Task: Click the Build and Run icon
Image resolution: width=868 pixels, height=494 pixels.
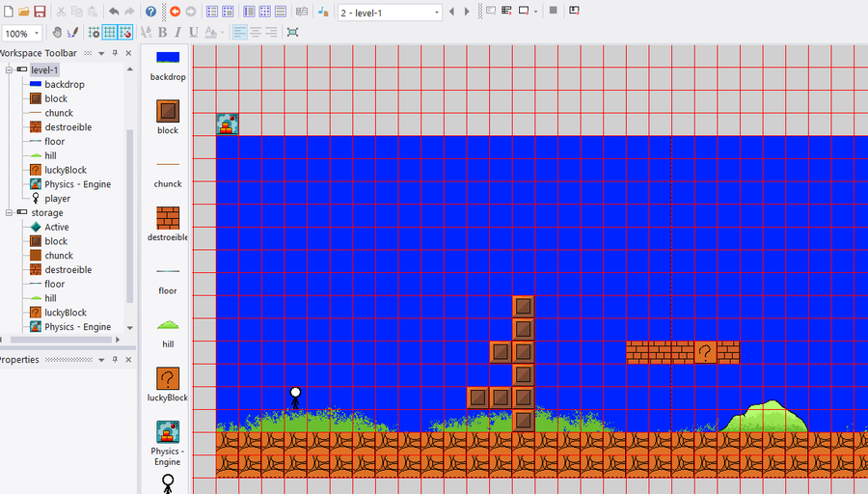Action: point(574,11)
